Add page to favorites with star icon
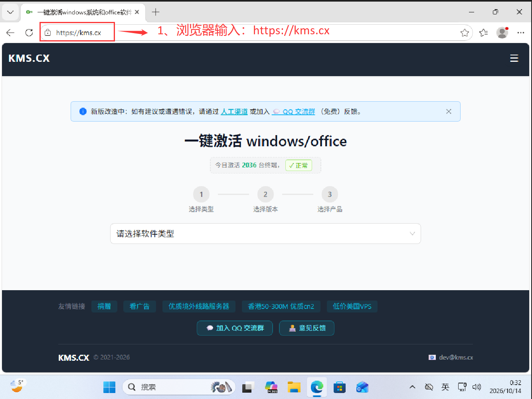 point(465,33)
